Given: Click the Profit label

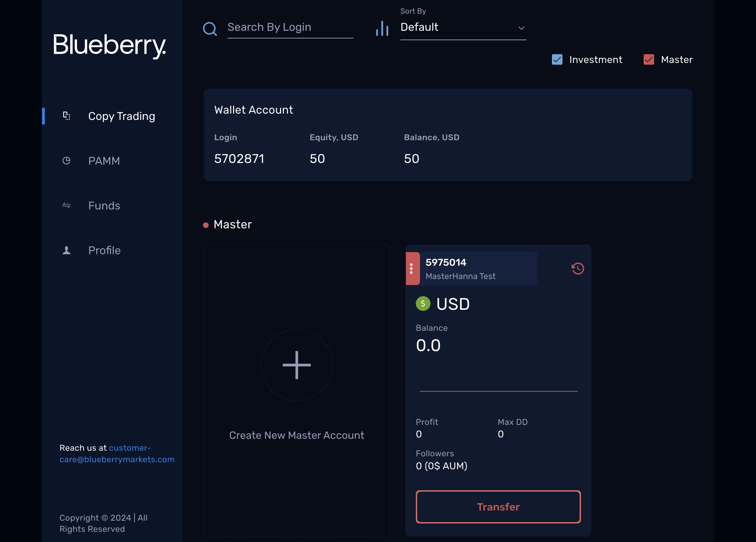Looking at the screenshot, I should [427, 422].
